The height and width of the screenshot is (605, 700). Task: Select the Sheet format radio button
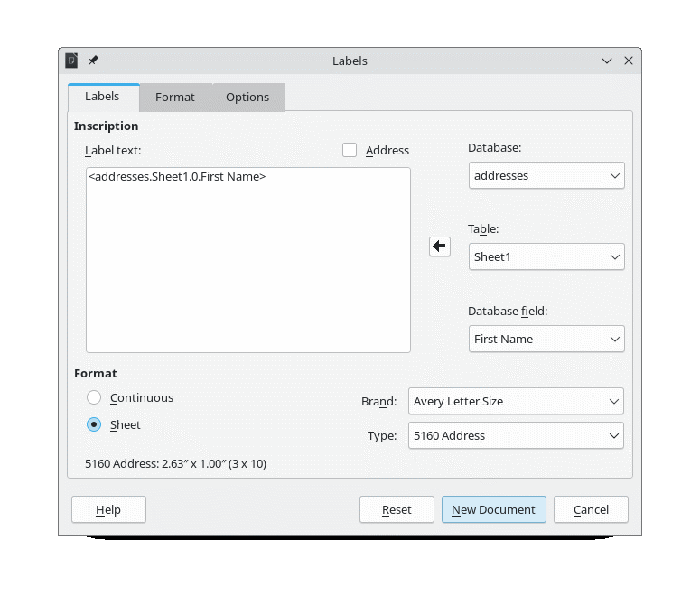94,424
